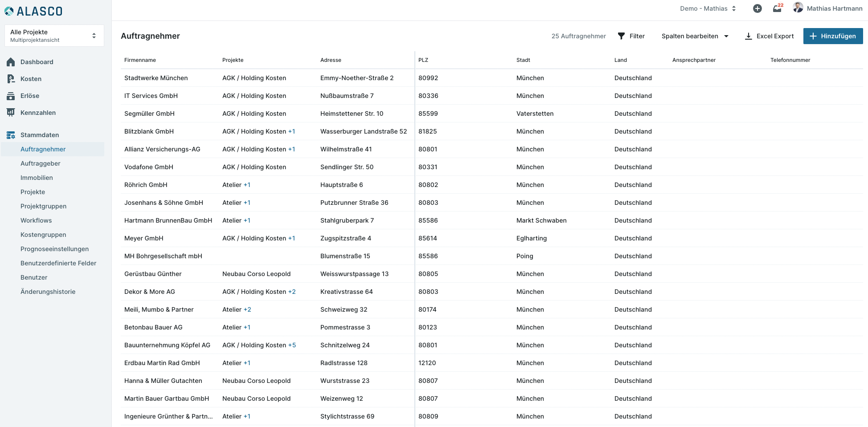Screen dimensions: 868x427
Task: Click the Kennzahlen chart icon
Action: point(11,113)
